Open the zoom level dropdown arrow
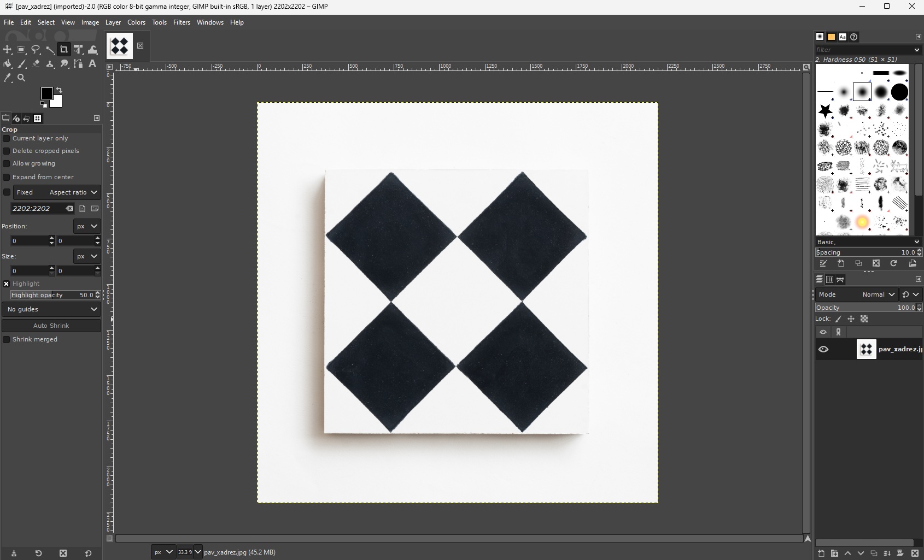Image resolution: width=924 pixels, height=560 pixels. point(198,552)
